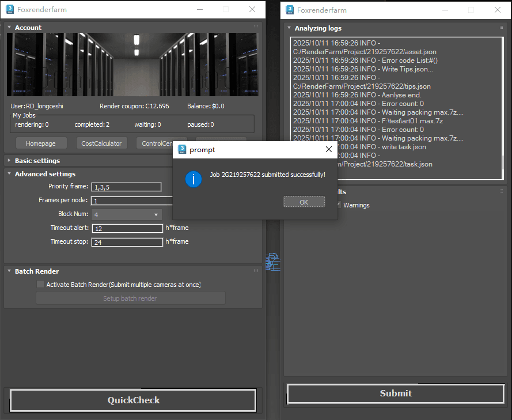Collapse the Advanced settings rollout
Viewport: 512px width, 420px height.
pos(44,174)
